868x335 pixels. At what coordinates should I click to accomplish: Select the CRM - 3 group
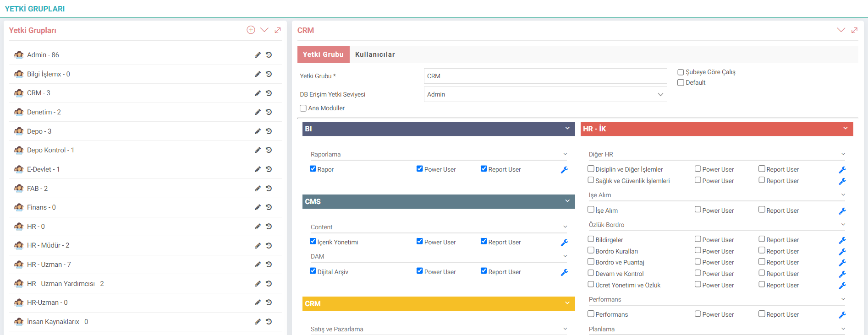click(x=38, y=93)
